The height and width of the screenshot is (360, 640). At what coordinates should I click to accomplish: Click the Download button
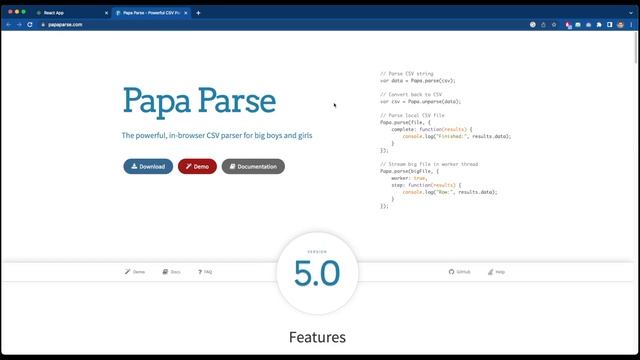tap(148, 167)
